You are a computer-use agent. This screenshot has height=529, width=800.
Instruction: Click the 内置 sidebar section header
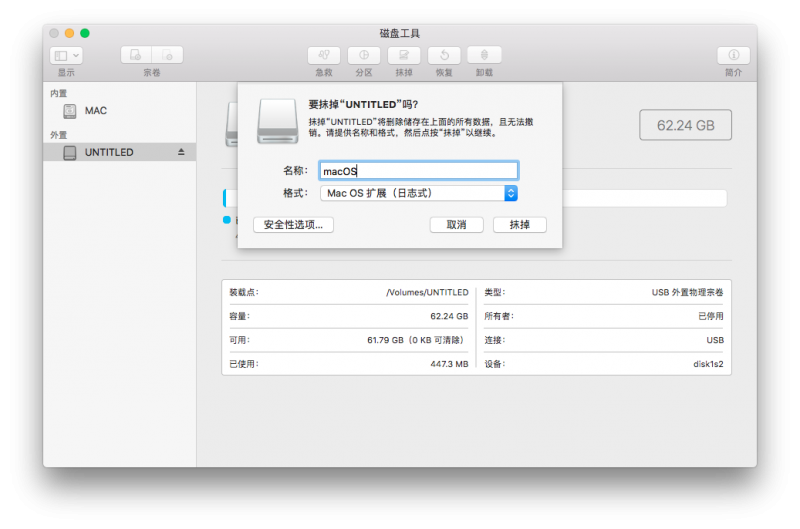59,93
